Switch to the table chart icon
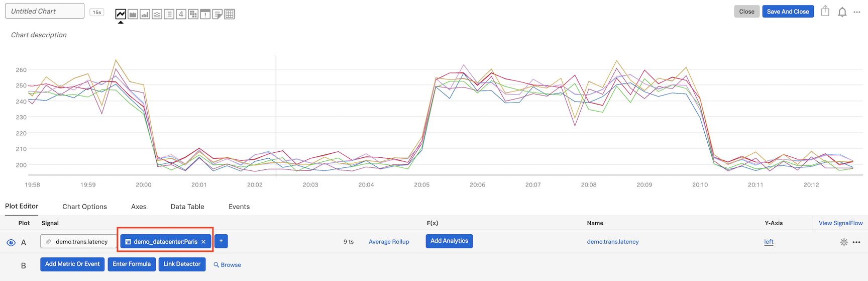This screenshot has width=868, height=281. pyautogui.click(x=230, y=14)
